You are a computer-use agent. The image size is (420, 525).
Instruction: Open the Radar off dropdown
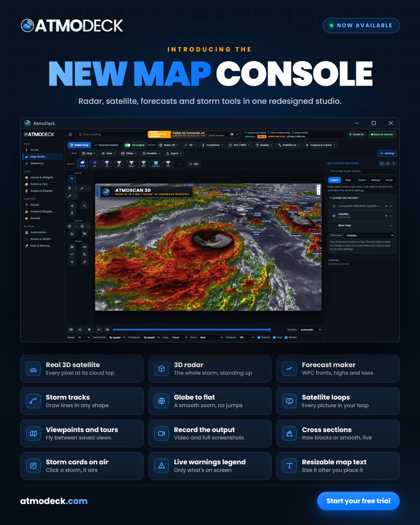click(168, 145)
